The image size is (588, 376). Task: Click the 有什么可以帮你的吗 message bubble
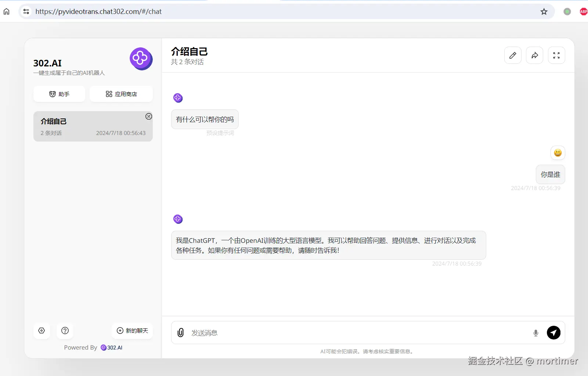point(205,119)
